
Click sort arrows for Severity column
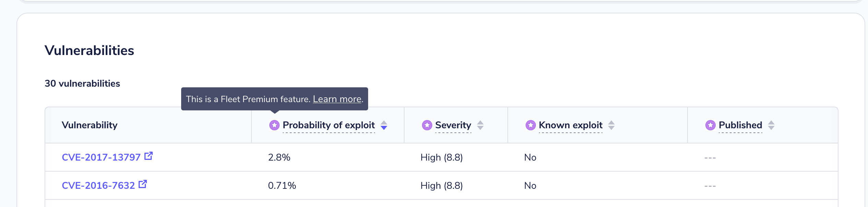pos(480,125)
